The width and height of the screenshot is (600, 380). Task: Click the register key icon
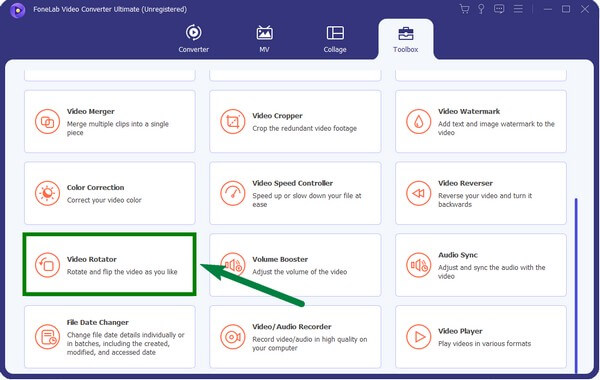pyautogui.click(x=481, y=9)
